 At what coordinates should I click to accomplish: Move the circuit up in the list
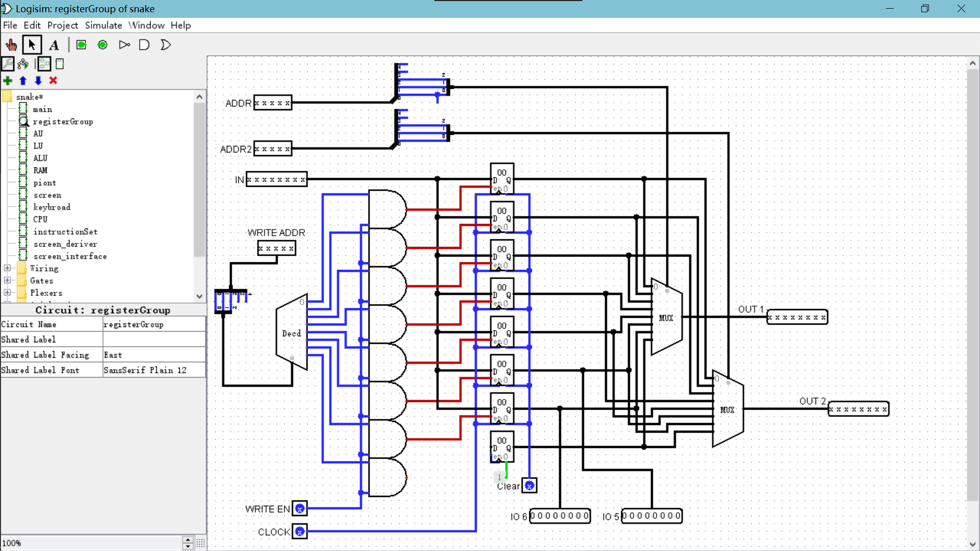point(23,81)
